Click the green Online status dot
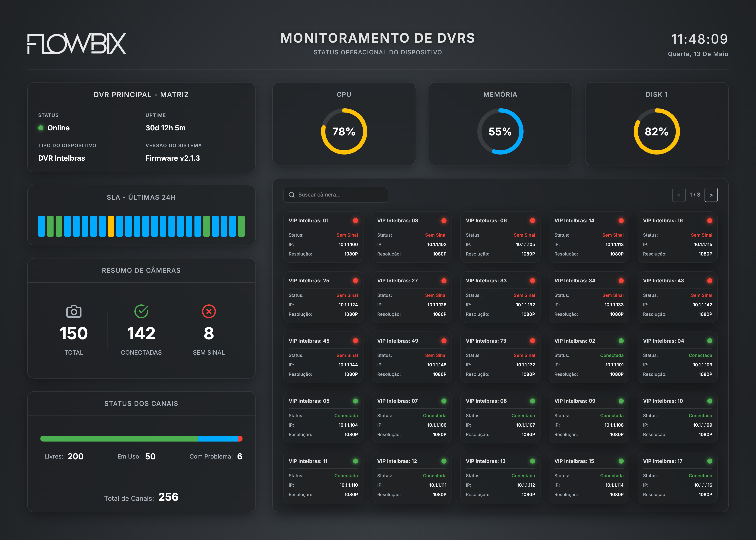The width and height of the screenshot is (756, 540). pyautogui.click(x=41, y=128)
